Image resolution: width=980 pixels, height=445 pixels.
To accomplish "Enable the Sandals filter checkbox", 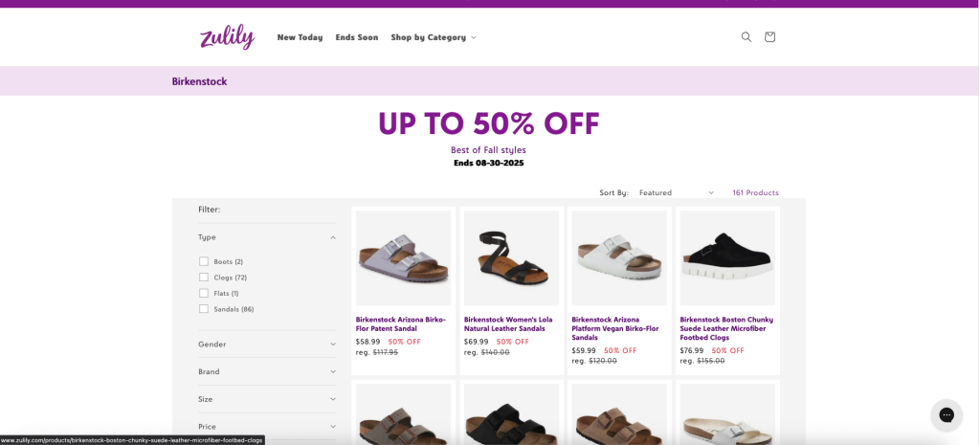I will 204,309.
